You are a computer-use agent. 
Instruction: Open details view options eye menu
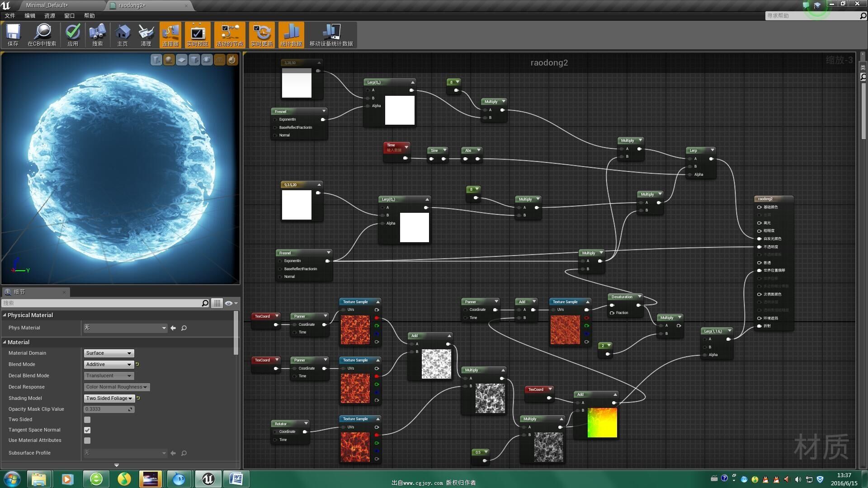[x=231, y=303]
